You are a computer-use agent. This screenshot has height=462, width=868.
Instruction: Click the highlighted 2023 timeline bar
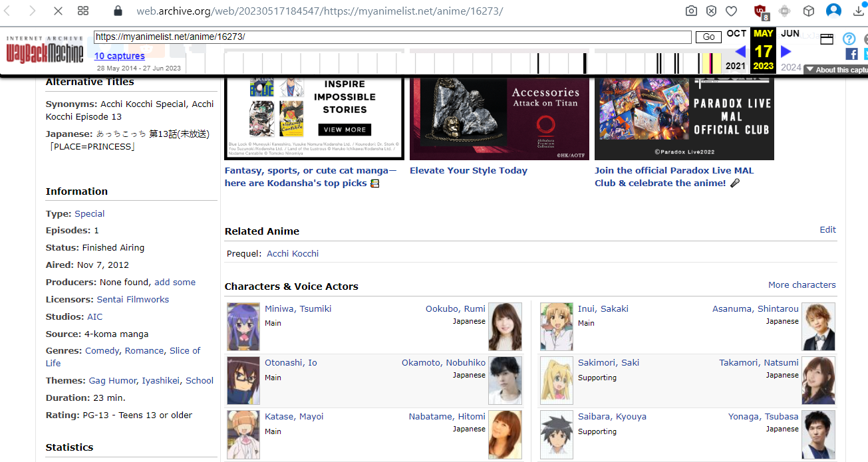click(711, 63)
